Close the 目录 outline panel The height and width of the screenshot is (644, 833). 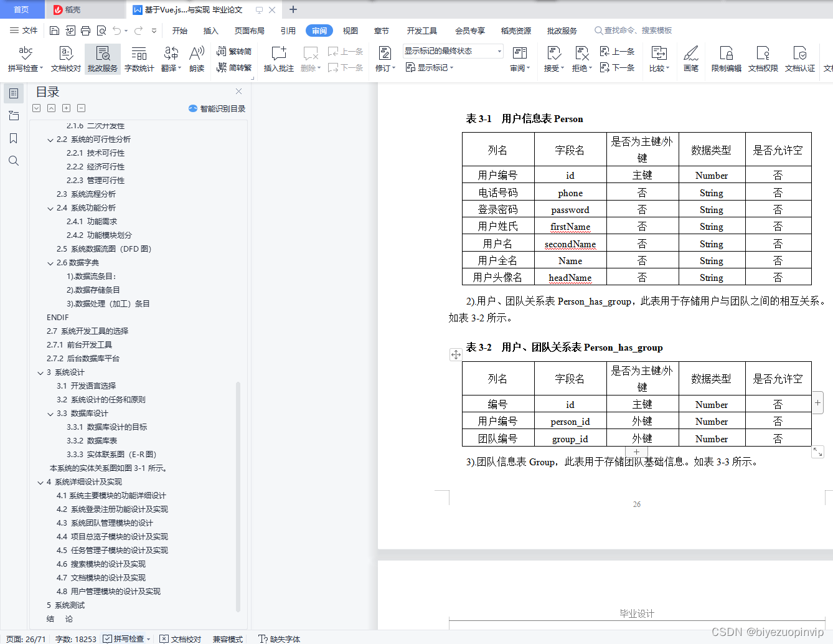pos(238,92)
